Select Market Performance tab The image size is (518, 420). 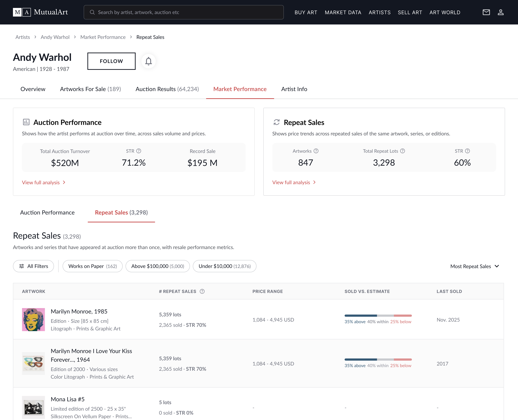[240, 89]
